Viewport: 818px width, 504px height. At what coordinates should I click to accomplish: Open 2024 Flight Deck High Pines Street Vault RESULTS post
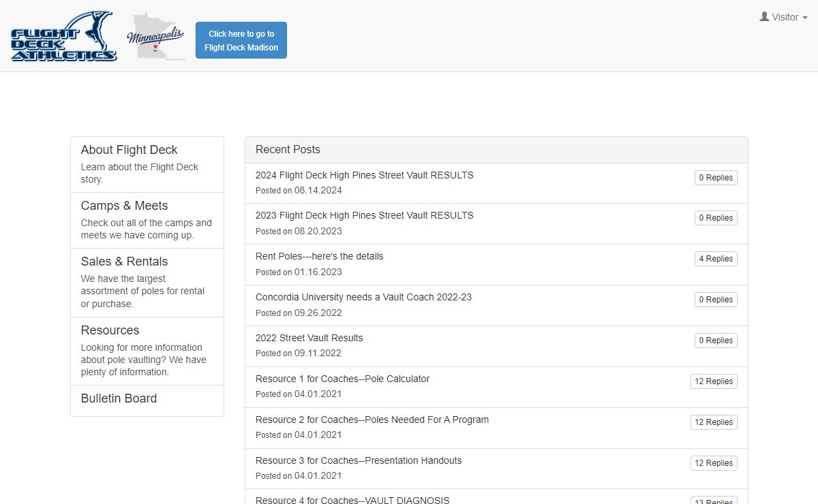tap(365, 175)
